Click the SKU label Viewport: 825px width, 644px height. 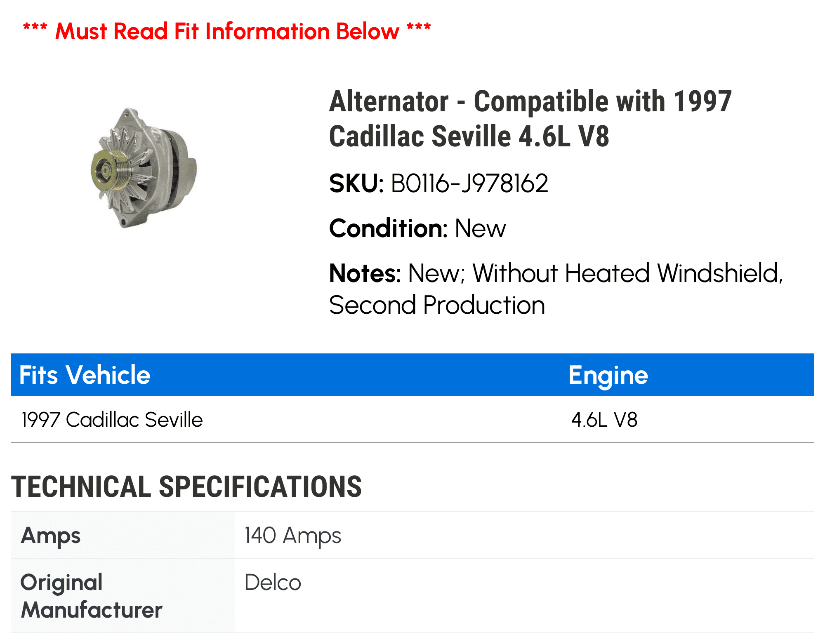tap(356, 183)
